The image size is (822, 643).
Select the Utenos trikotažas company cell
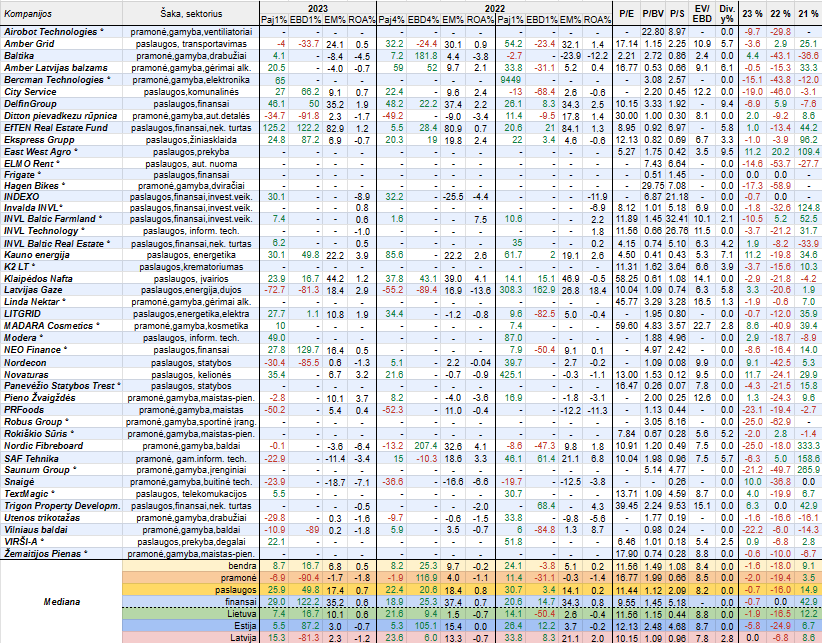[x=42, y=518]
